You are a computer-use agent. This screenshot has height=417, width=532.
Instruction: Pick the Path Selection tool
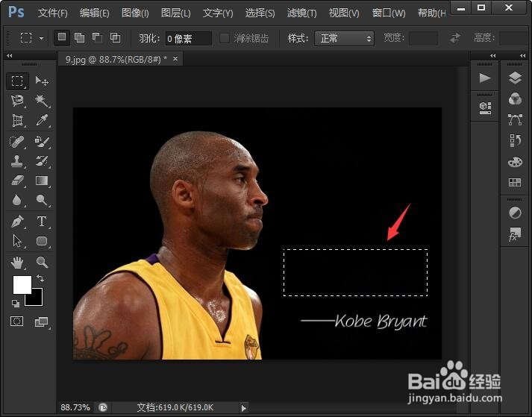pos(17,241)
